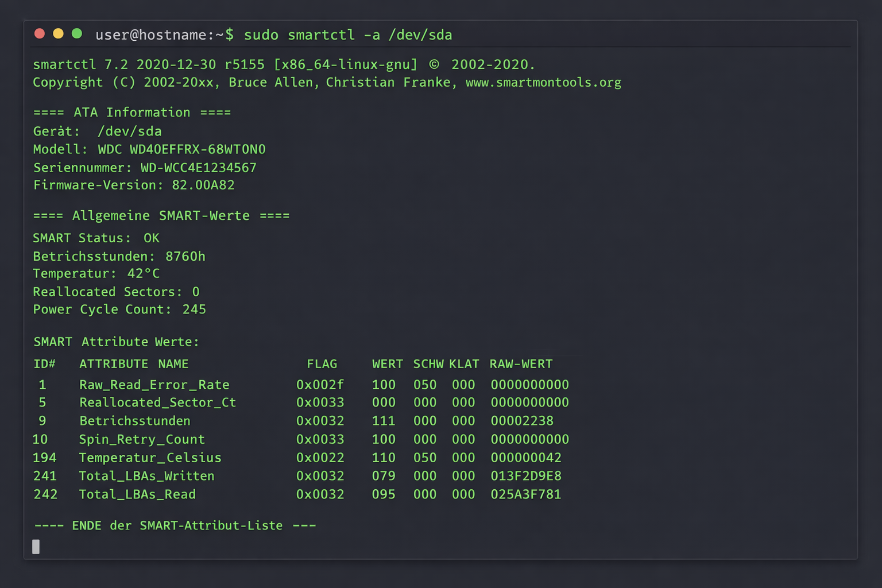Open the www.smartmontools.org link

tap(543, 82)
